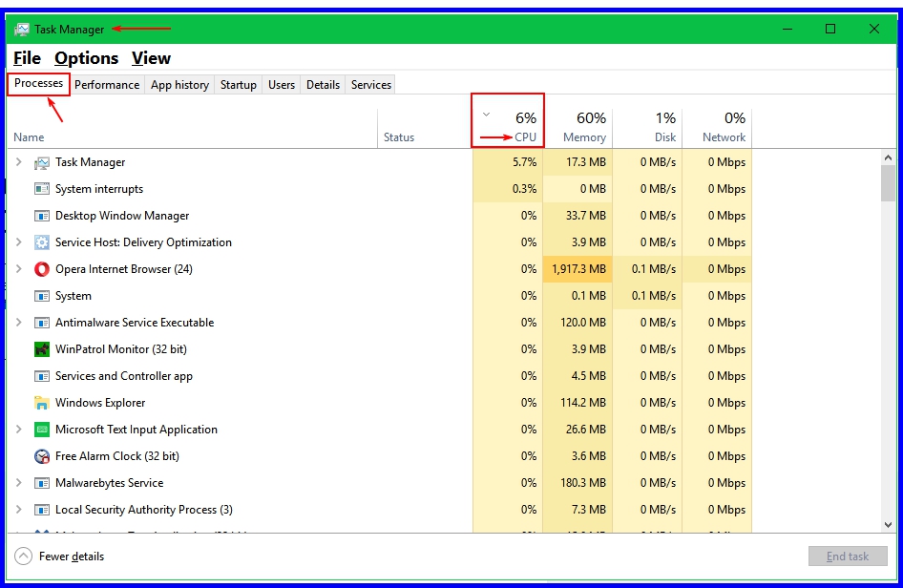
Task: Click the System process icon
Action: tap(41, 296)
